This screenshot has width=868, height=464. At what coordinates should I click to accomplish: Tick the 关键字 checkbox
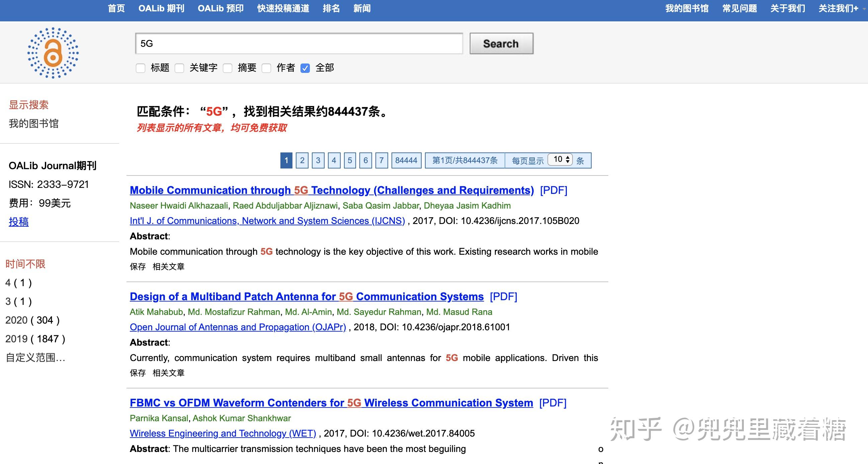[x=179, y=68]
